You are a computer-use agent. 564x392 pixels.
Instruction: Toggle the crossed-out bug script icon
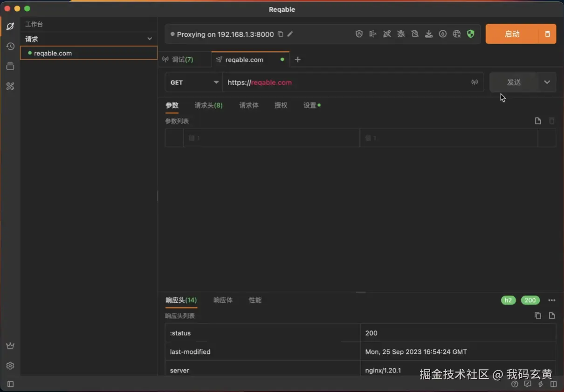(x=401, y=34)
